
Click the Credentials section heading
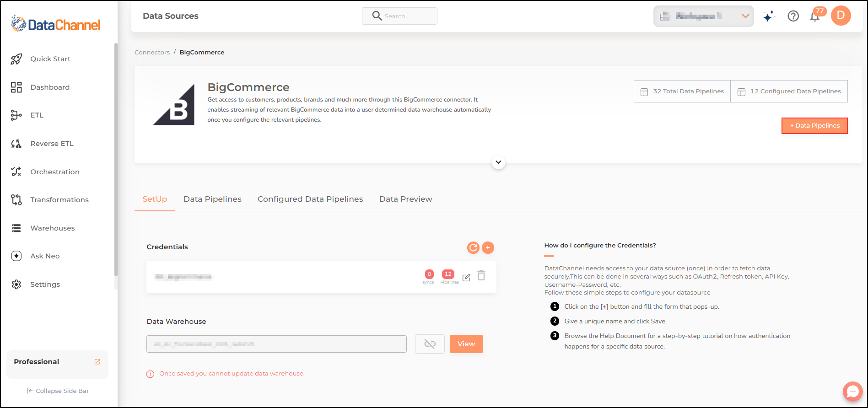pos(167,247)
